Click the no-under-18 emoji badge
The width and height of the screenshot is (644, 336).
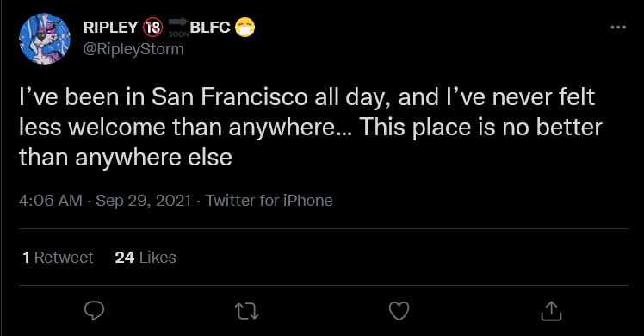pos(152,28)
